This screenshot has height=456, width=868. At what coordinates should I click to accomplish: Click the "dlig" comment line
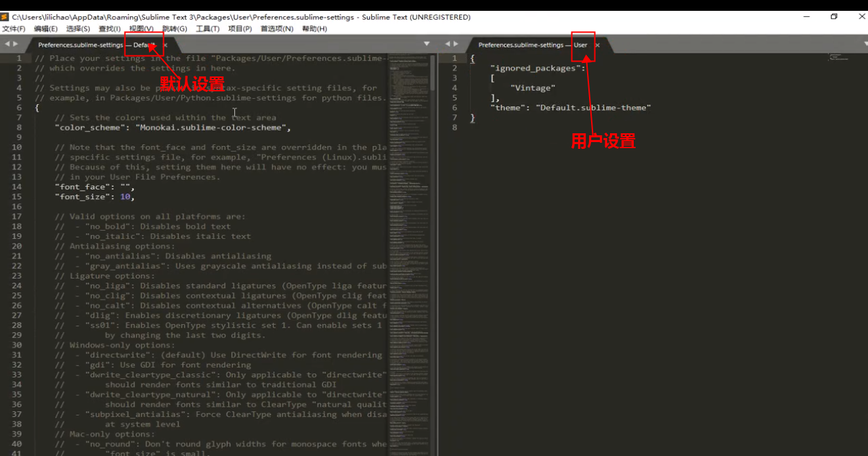pyautogui.click(x=221, y=315)
